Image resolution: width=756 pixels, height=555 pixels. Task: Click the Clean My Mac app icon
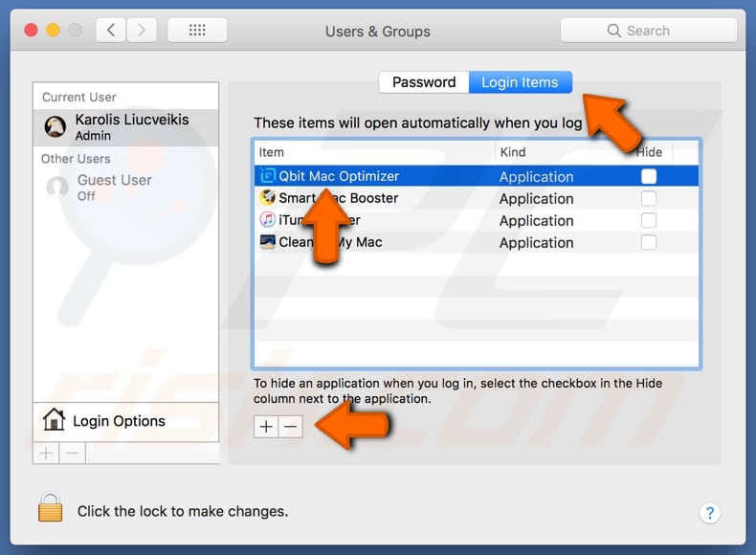(268, 241)
